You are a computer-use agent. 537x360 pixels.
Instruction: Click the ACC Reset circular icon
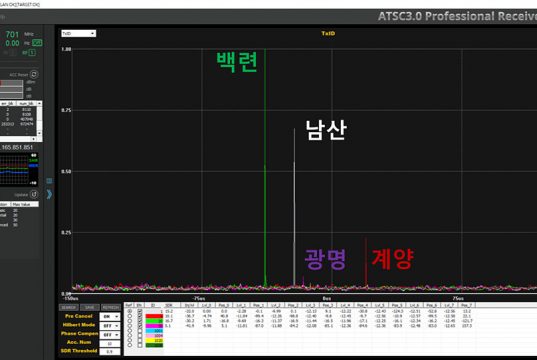(x=34, y=74)
